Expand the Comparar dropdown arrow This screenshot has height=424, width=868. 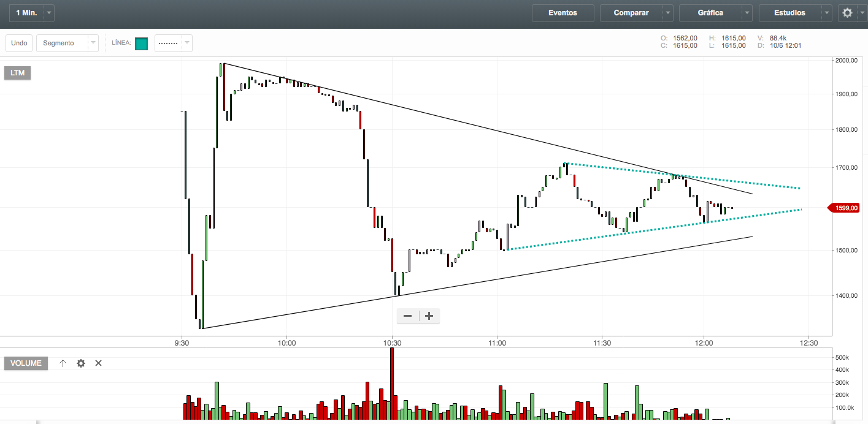coord(668,13)
